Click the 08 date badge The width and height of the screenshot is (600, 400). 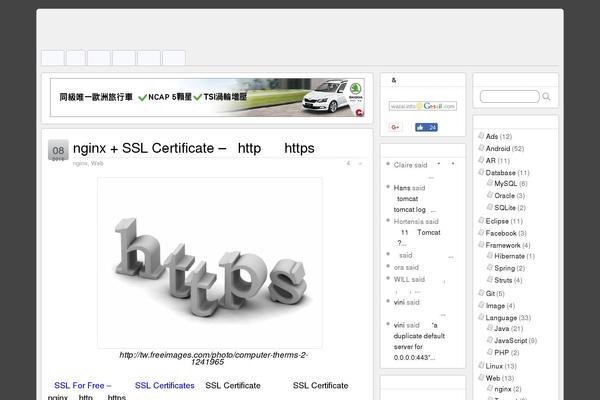coord(58,150)
